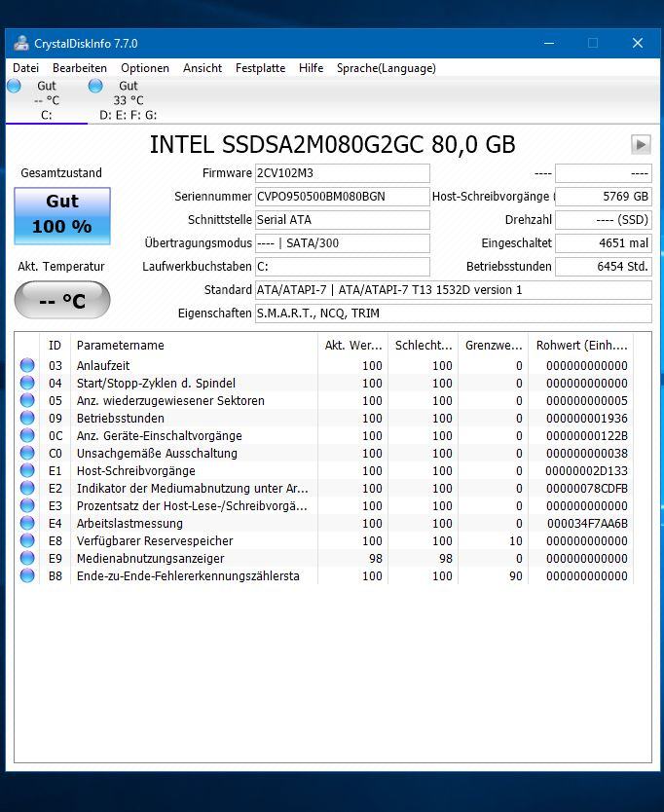
Task: Click the ID column header
Action: point(55,346)
